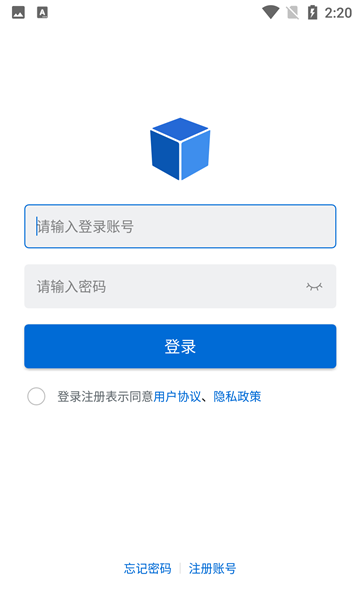
Task: Tap the picture notification icon in status bar
Action: [x=18, y=13]
